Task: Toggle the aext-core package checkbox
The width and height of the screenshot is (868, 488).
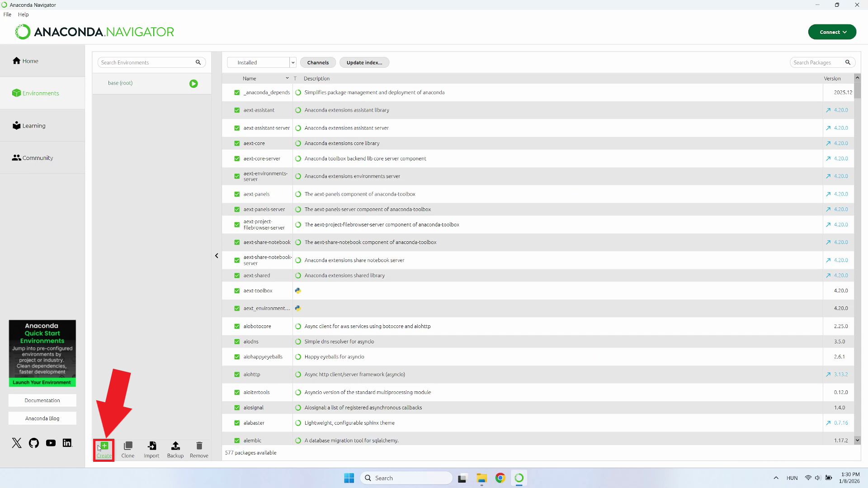Action: [237, 143]
